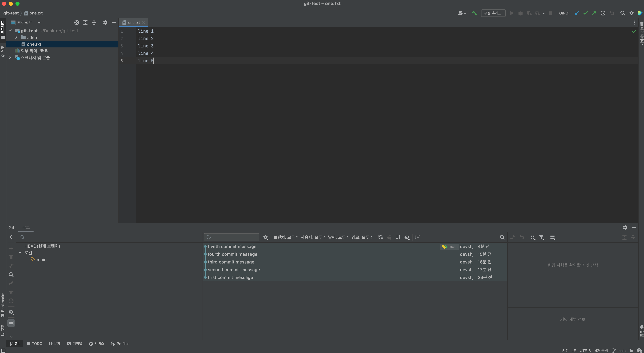The image size is (644, 353).
Task: Open IDE settings gear in top toolbar
Action: point(632,13)
